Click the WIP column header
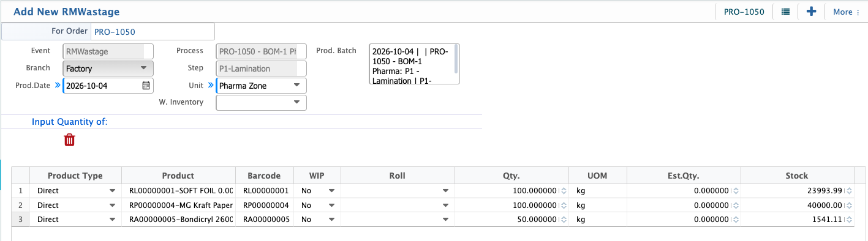 click(x=317, y=176)
